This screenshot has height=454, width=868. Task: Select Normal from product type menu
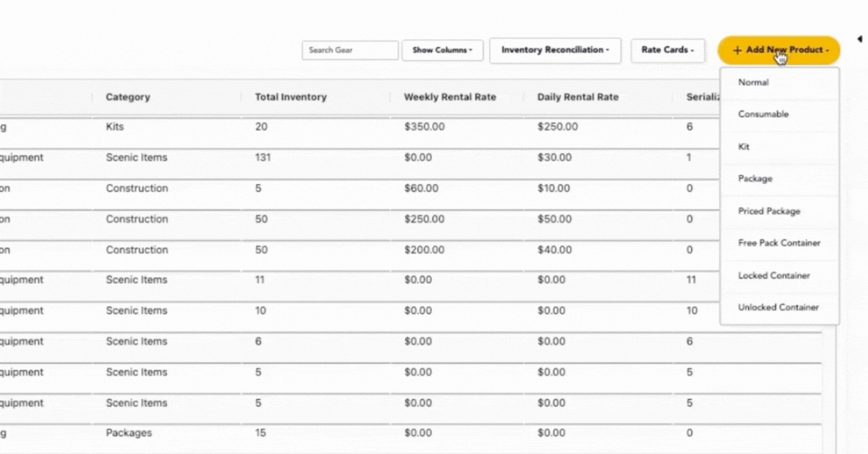pyautogui.click(x=753, y=83)
